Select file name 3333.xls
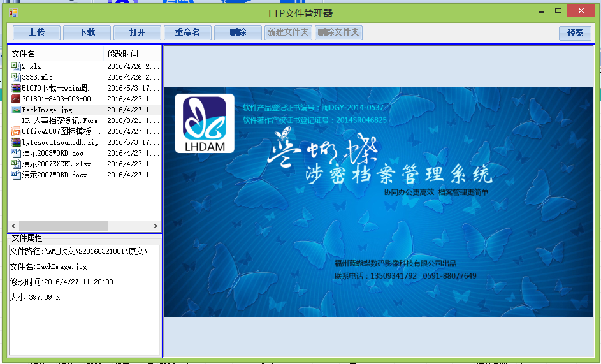 [37, 77]
